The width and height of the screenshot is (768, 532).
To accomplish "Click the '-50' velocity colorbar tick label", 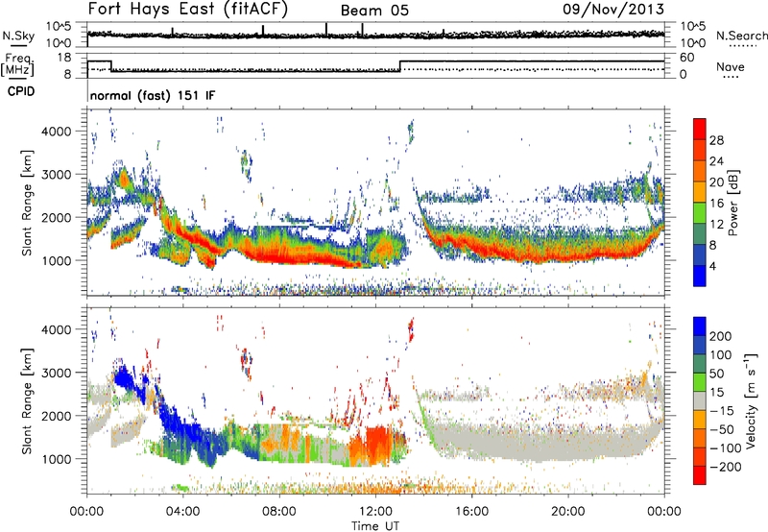I will [x=722, y=429].
